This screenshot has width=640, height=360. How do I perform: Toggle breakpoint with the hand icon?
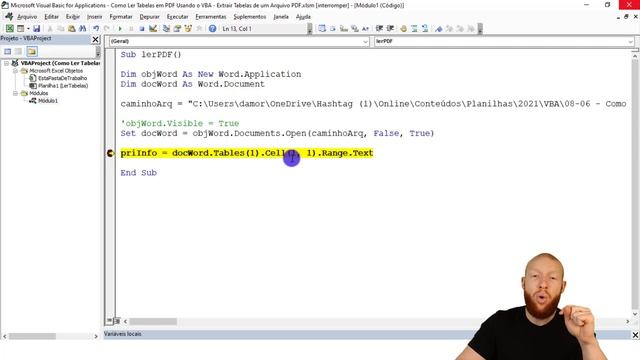point(403,29)
